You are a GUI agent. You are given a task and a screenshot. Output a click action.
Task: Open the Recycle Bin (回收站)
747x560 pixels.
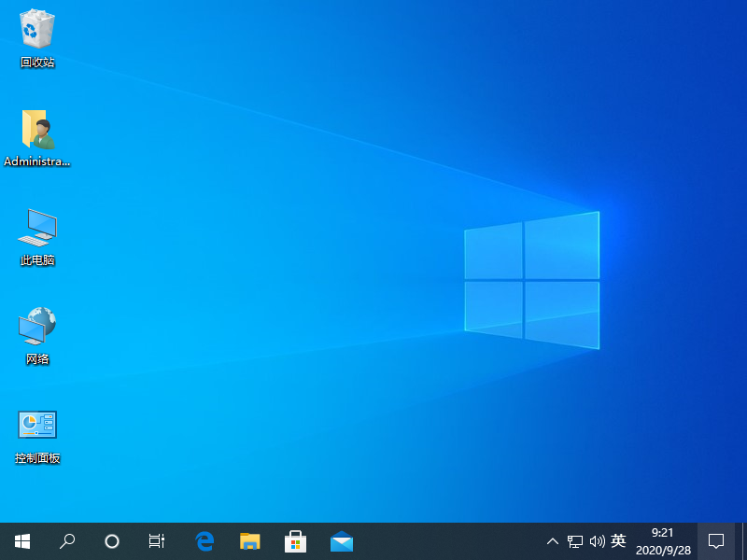click(37, 30)
